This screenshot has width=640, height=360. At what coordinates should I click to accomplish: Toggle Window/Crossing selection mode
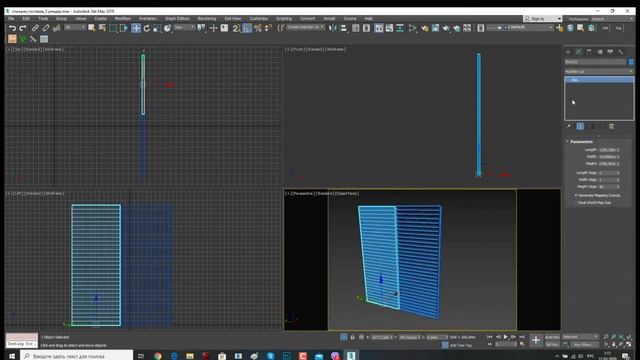124,28
